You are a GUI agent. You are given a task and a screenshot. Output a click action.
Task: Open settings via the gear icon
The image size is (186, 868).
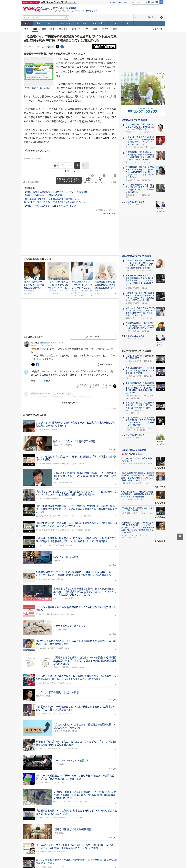(x=161, y=18)
